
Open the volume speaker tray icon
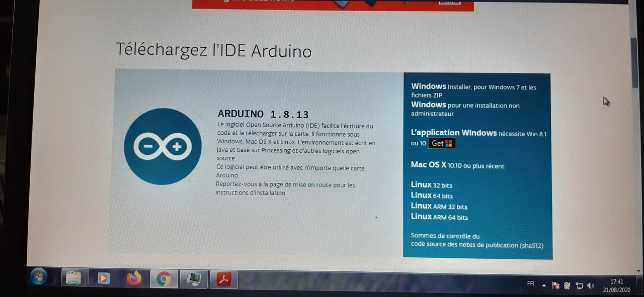tap(590, 286)
